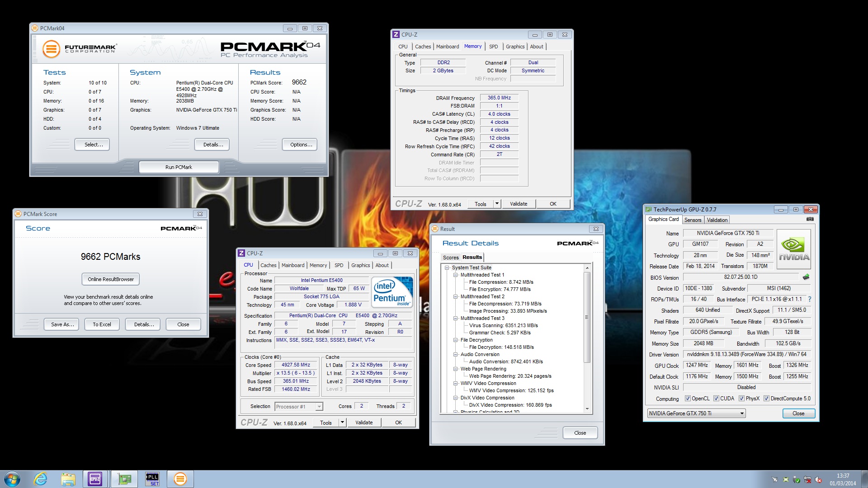The height and width of the screenshot is (488, 868).
Task: Switch to SPD tab in CPU-Z Memory window
Action: 493,47
